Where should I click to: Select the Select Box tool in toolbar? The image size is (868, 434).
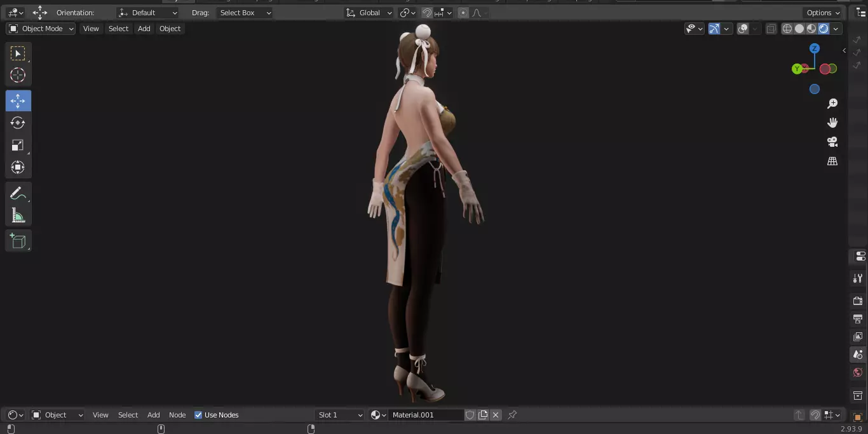pyautogui.click(x=18, y=53)
